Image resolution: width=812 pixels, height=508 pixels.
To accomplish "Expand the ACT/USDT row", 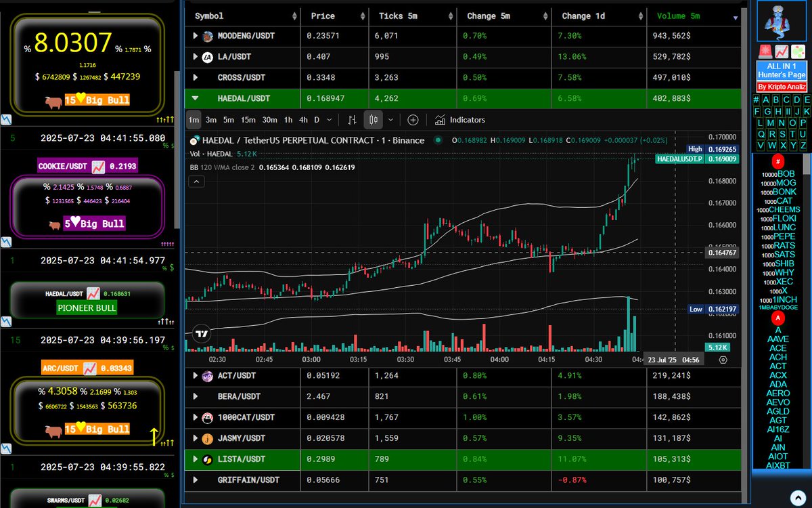I will (196, 375).
